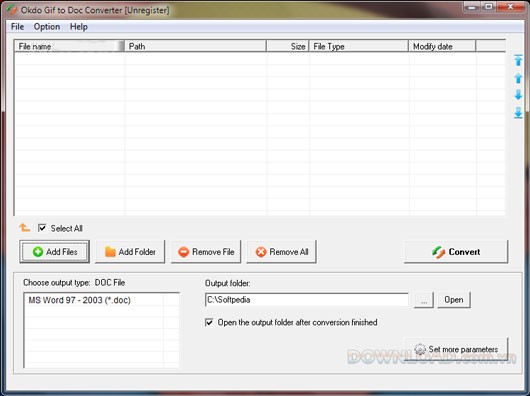Viewport: 530px width, 396px height.
Task: Click the move-to-bottom arrow icon
Action: point(518,113)
